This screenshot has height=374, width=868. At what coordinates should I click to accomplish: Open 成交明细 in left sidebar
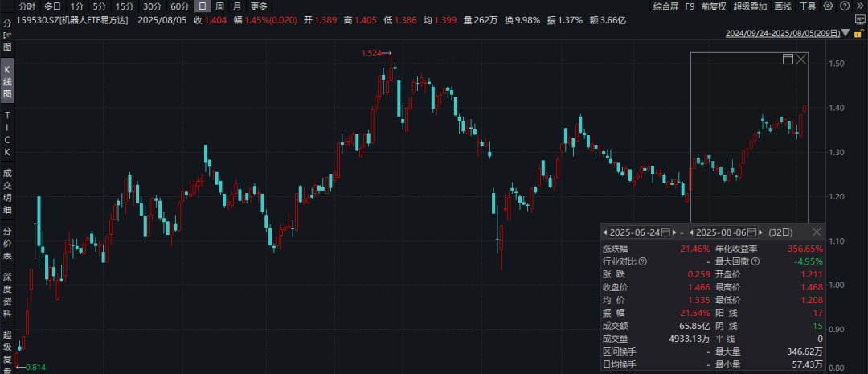[x=7, y=191]
